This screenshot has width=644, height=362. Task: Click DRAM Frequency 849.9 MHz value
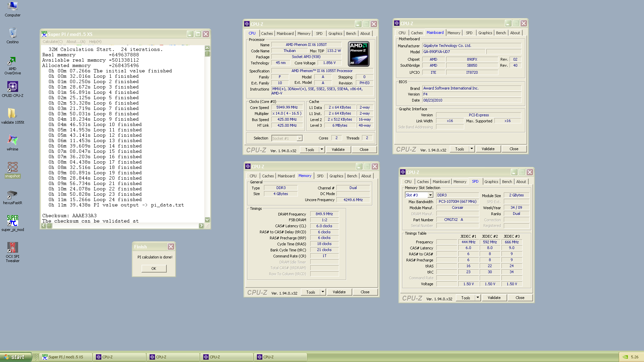324,214
